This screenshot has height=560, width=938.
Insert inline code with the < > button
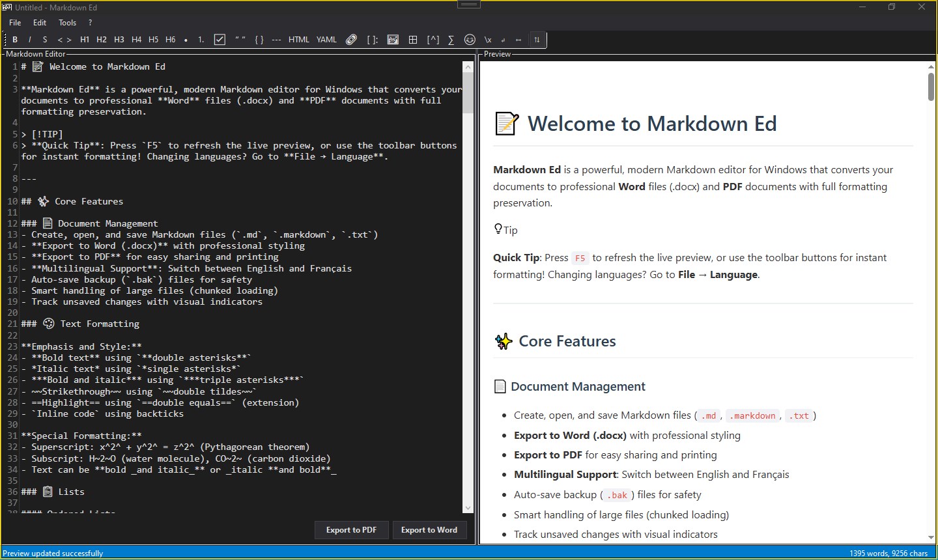tap(64, 40)
